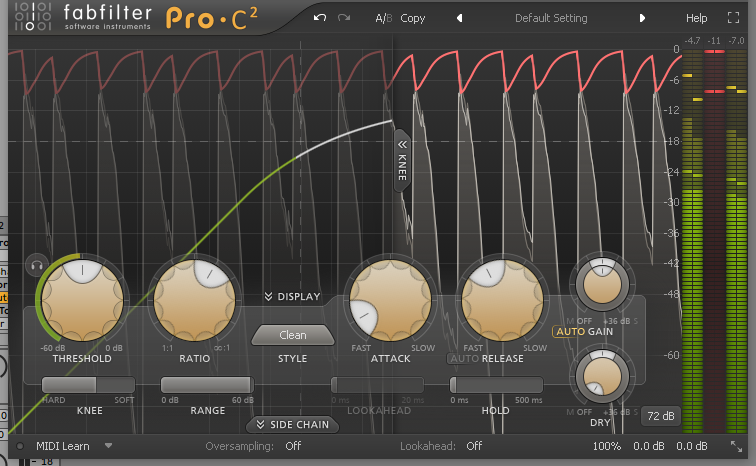
Task: Click the -4.7 peak level readout
Action: point(692,41)
